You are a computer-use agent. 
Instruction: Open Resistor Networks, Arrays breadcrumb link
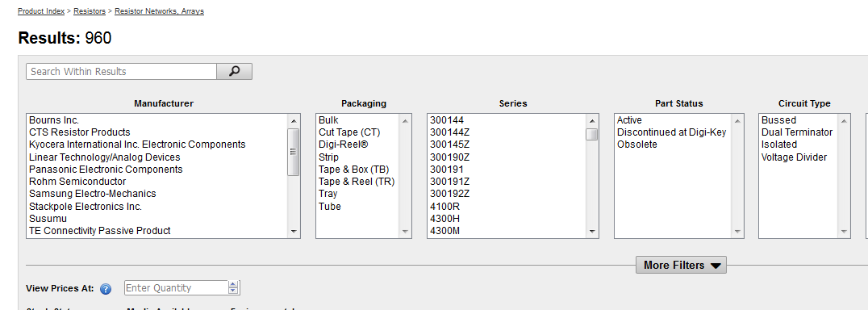159,11
